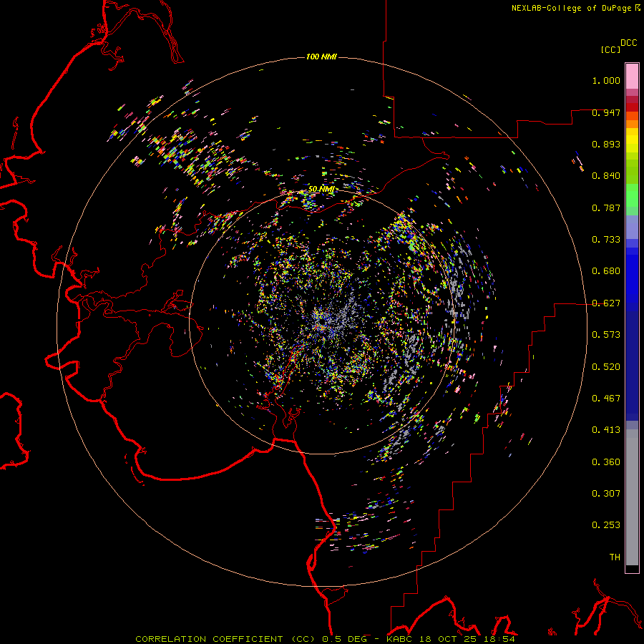Screen dimensions: 644x644
Task: Click the 0.360 scale value
Action: point(606,462)
